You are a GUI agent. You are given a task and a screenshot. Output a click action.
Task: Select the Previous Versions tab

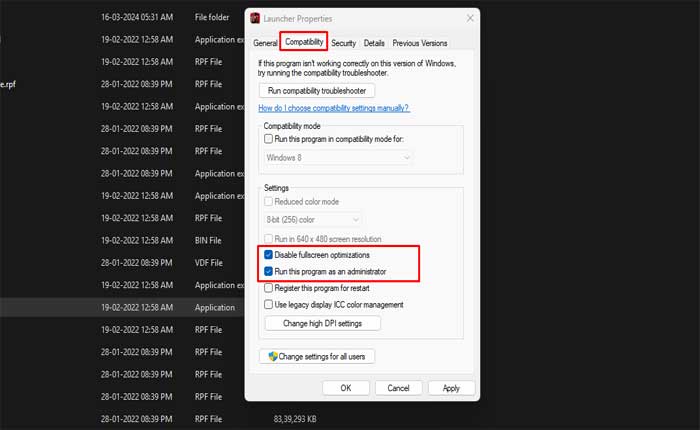pos(420,43)
